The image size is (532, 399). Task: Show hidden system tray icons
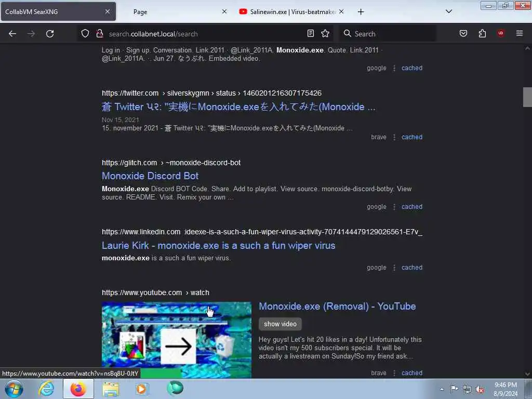point(442,389)
